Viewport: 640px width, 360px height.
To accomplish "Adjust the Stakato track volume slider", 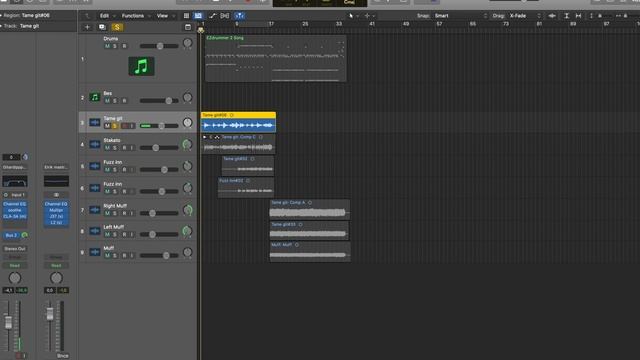I will [156, 148].
